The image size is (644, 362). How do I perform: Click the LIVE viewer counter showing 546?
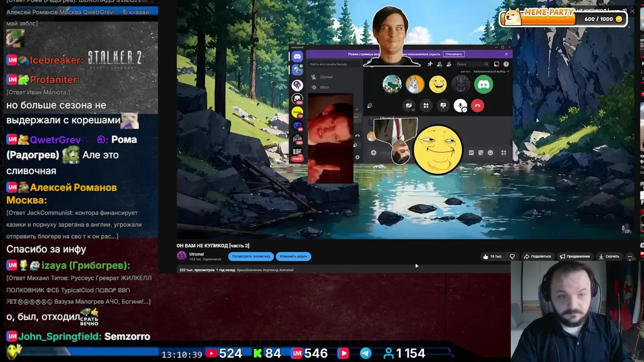click(x=309, y=353)
